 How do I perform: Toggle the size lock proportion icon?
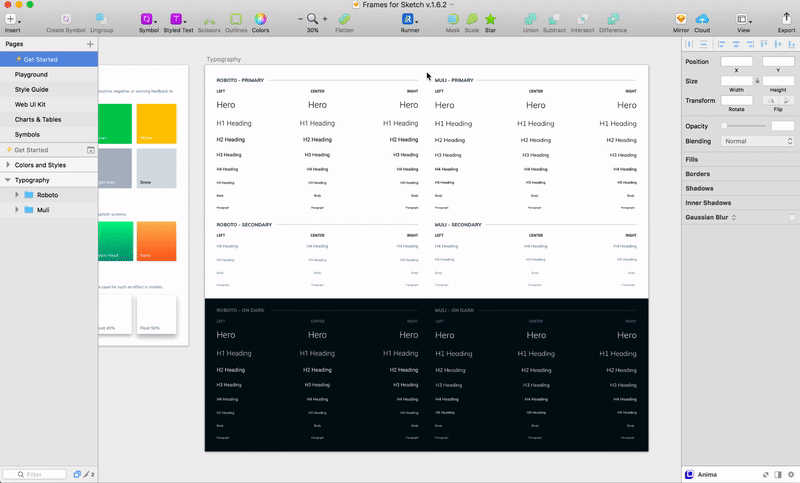(757, 81)
